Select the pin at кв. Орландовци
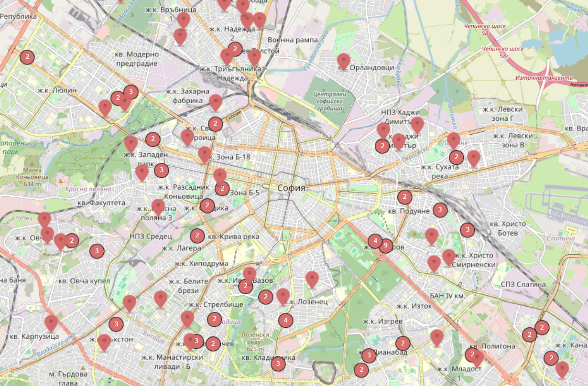 click(343, 61)
